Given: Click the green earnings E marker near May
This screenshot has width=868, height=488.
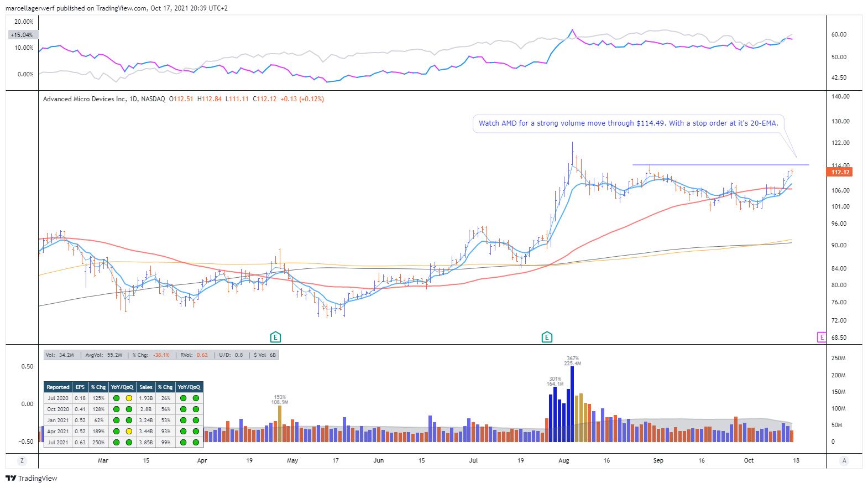Looking at the screenshot, I should [x=275, y=337].
